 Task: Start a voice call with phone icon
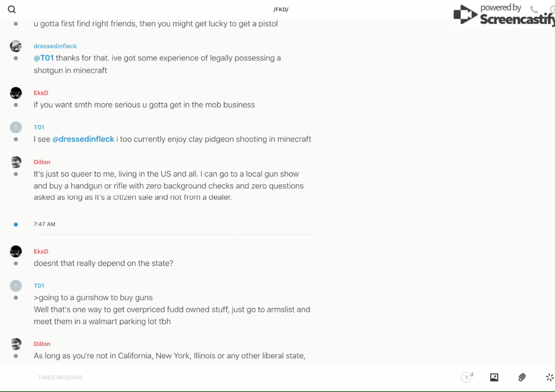tap(534, 10)
